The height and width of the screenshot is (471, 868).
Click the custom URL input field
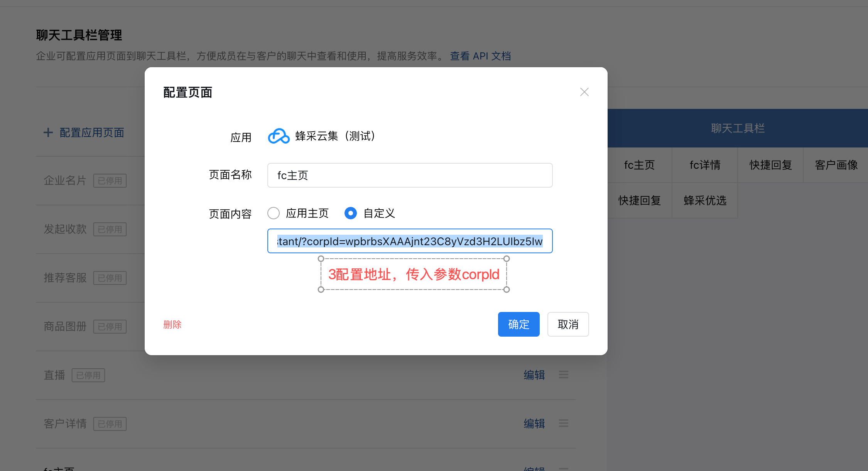click(410, 241)
